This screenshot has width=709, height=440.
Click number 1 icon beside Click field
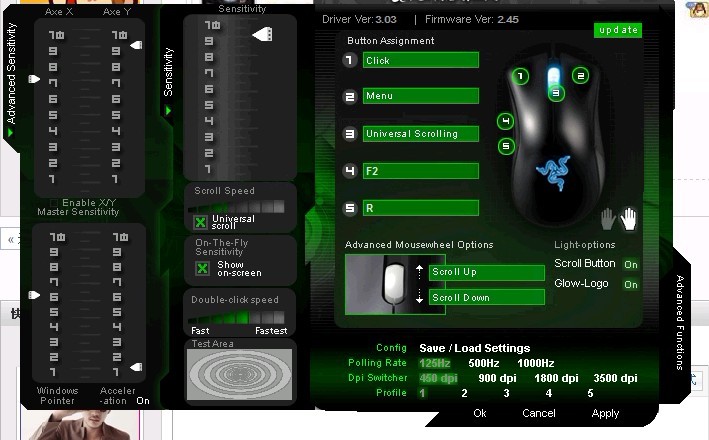tap(350, 60)
